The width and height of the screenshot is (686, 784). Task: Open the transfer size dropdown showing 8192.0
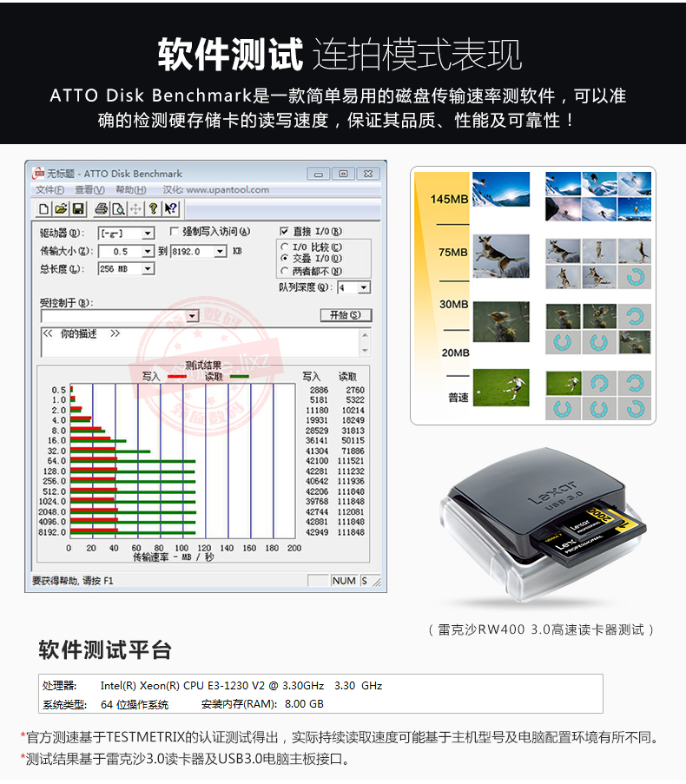click(x=221, y=252)
